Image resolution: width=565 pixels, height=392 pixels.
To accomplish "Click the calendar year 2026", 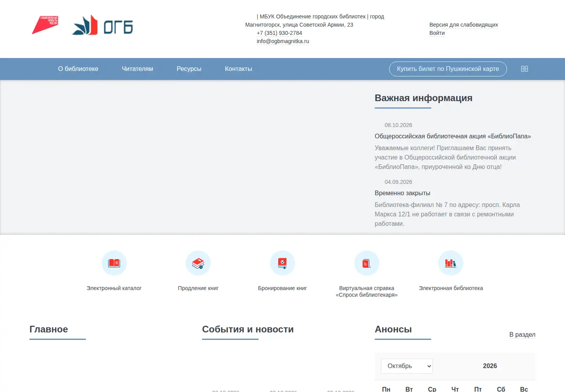I will pos(490,366).
